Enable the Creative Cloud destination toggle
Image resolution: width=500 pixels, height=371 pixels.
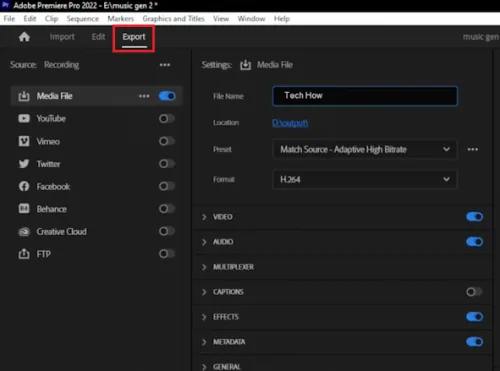point(167,231)
